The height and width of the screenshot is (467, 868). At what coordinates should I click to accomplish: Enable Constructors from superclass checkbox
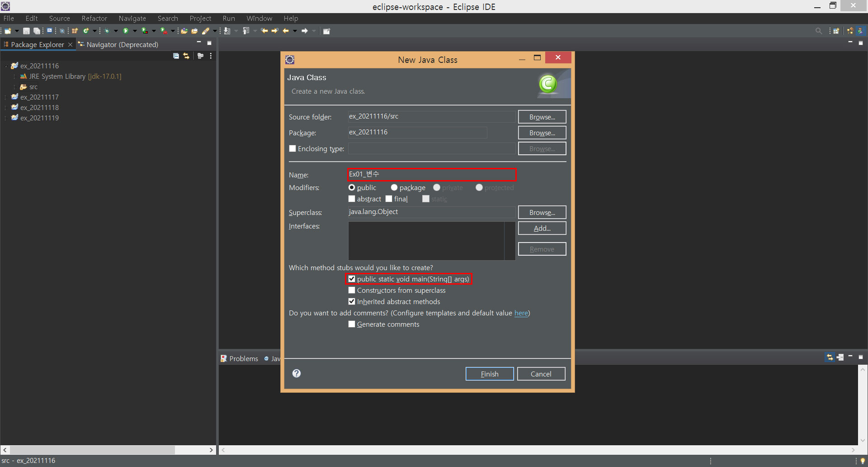[x=352, y=290]
